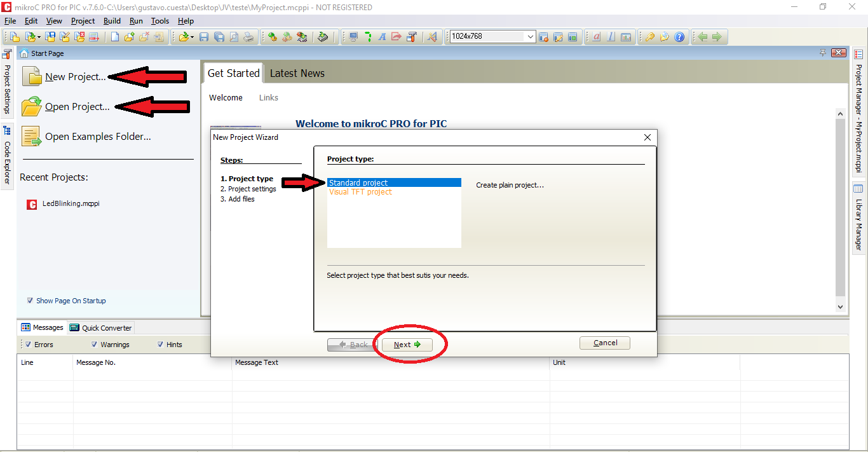Toggle the Errors checkbox in Messages
This screenshot has width=868, height=452.
tap(28, 345)
